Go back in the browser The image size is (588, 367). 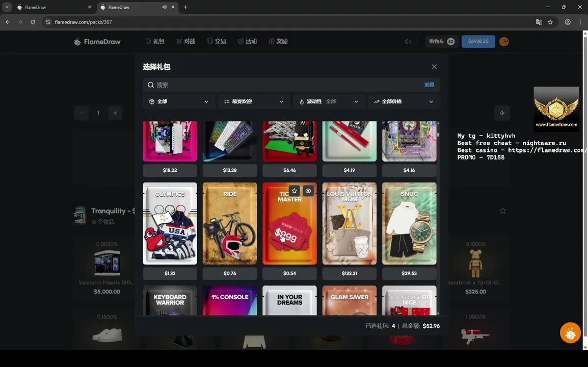click(8, 22)
